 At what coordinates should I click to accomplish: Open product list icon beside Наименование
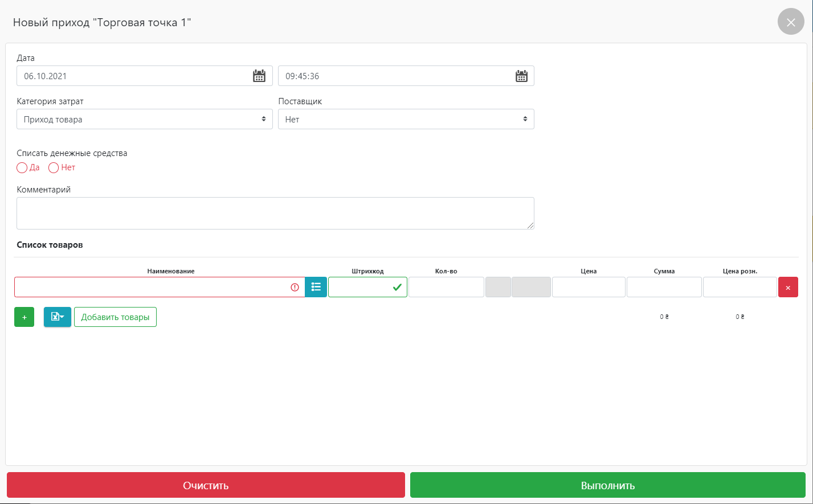click(316, 287)
